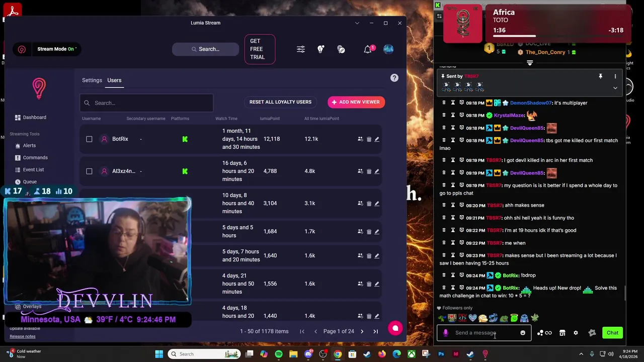Click DemonShadow07 username in chat
Screen dimensions: 644x362
pos(531,103)
